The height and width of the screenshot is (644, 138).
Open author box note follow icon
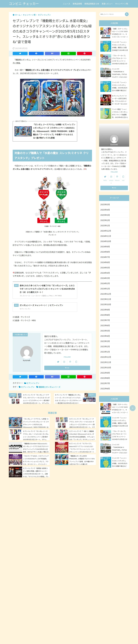76,362
